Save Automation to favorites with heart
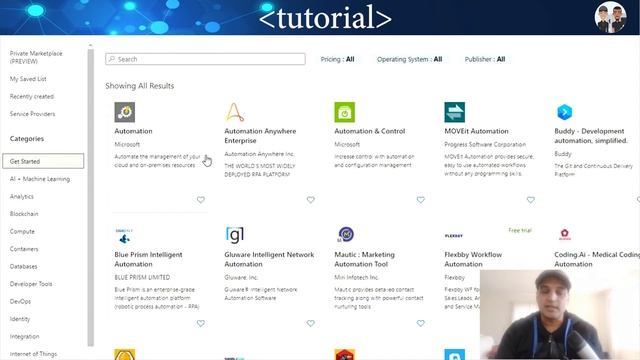The height and width of the screenshot is (360, 640). point(201,200)
